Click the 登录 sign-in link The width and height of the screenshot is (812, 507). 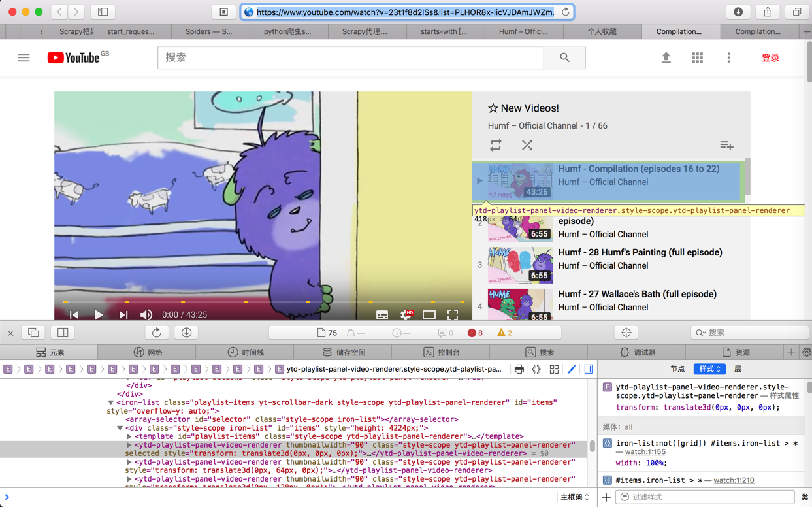coord(770,57)
